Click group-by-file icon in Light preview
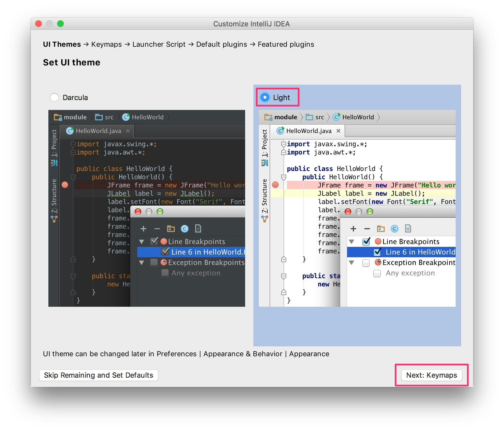This screenshot has width=504, height=431. pos(408,229)
